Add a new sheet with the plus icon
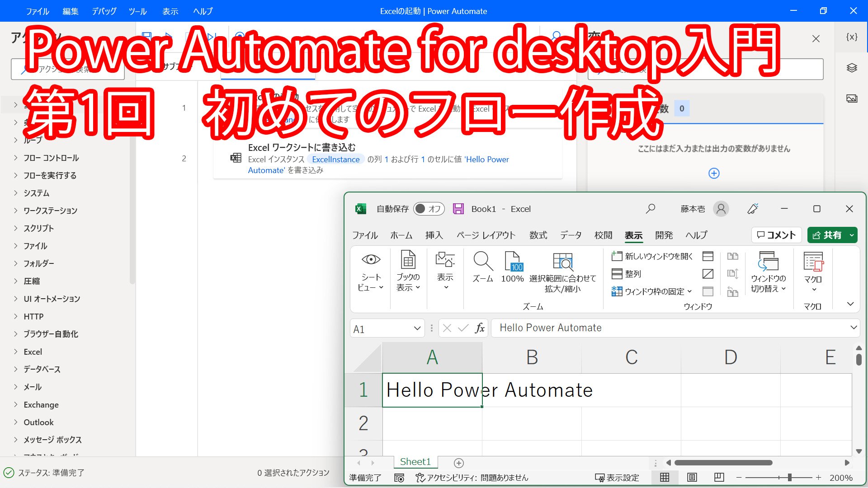The width and height of the screenshot is (868, 488). point(459,463)
